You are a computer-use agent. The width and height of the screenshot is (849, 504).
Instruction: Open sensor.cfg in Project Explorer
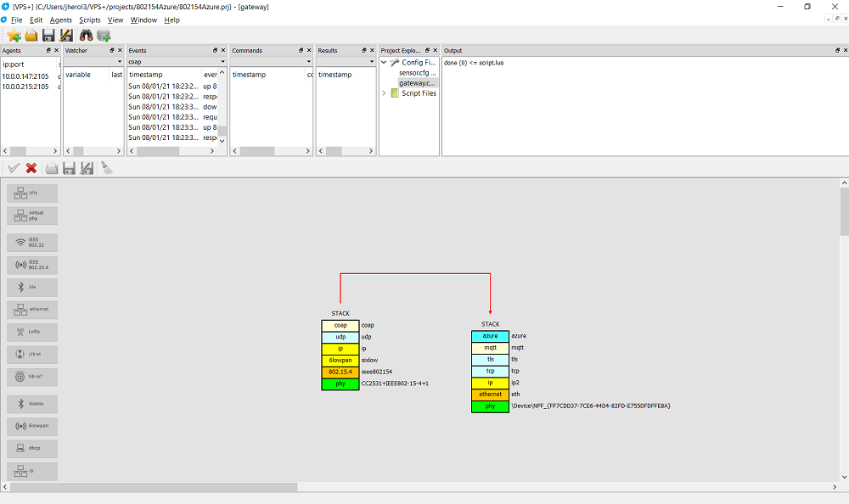[416, 73]
